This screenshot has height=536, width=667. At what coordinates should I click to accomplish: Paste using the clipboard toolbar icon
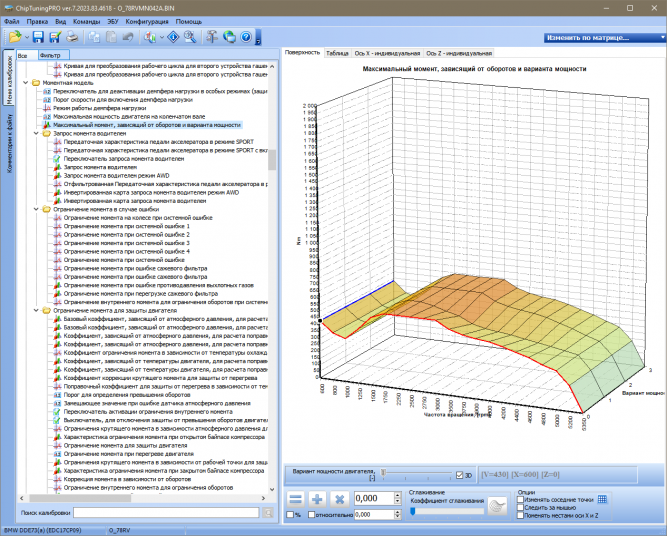(x=111, y=37)
